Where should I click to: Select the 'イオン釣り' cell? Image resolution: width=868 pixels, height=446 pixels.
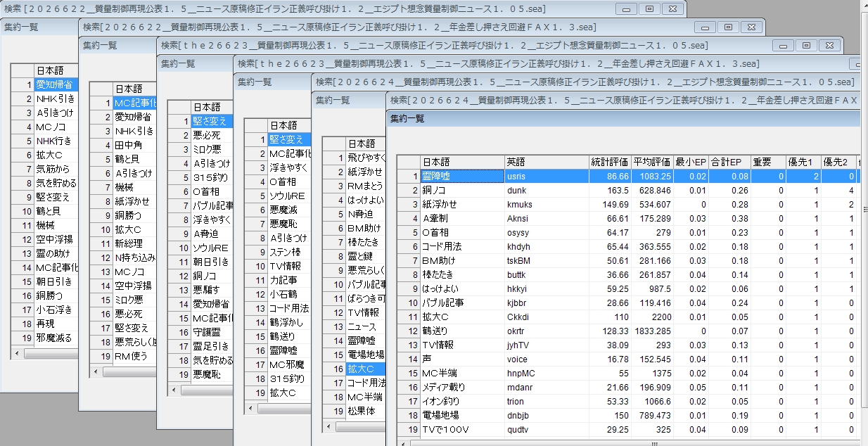(x=462, y=402)
